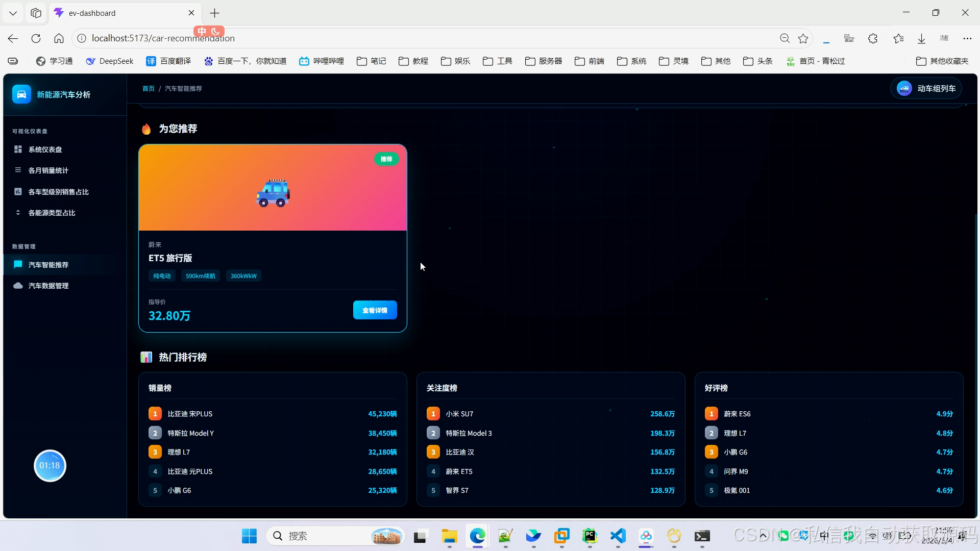Click the taskbar 搜索 search box
Viewport: 980px width, 551px height.
[x=335, y=536]
